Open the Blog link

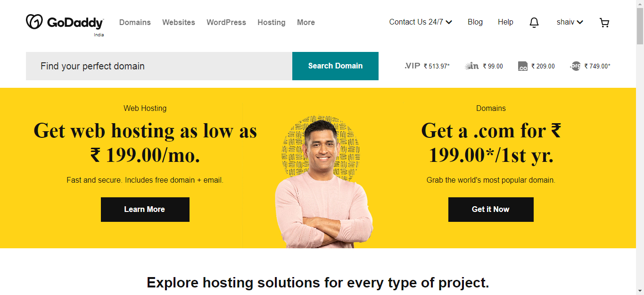click(475, 22)
